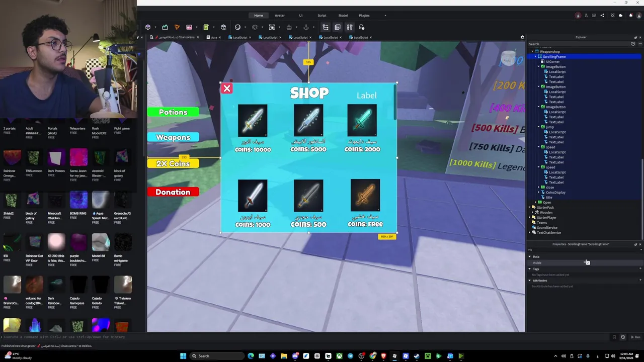Click the Properties filter field containing vis
The image size is (644, 362).
point(584,250)
